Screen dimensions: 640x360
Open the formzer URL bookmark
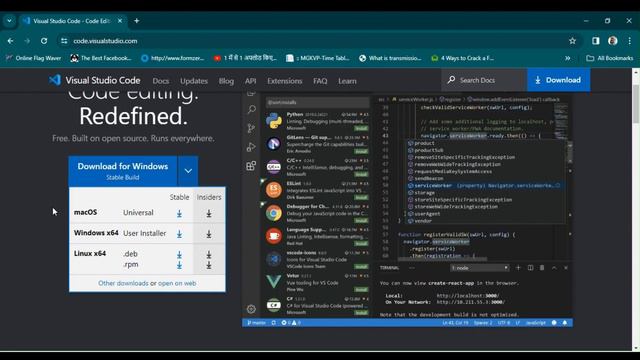coord(172,58)
